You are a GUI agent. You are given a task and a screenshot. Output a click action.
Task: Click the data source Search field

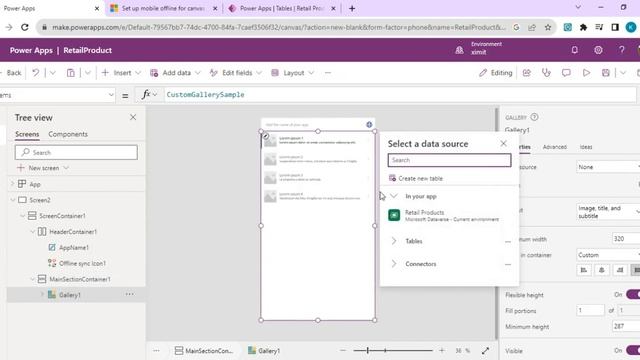[x=449, y=160]
